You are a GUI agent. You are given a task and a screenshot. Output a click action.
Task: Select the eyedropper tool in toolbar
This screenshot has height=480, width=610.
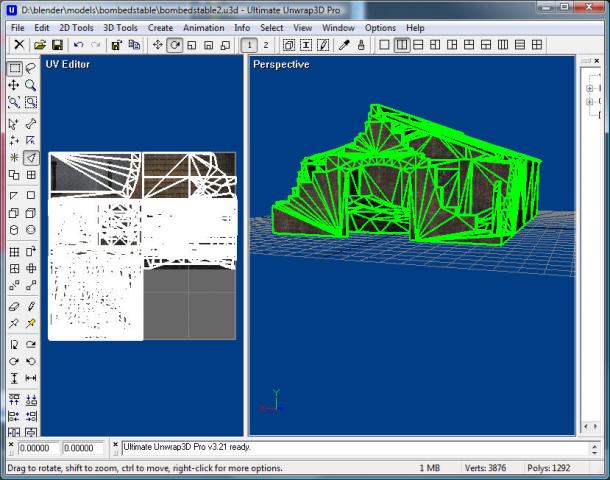coord(344,46)
